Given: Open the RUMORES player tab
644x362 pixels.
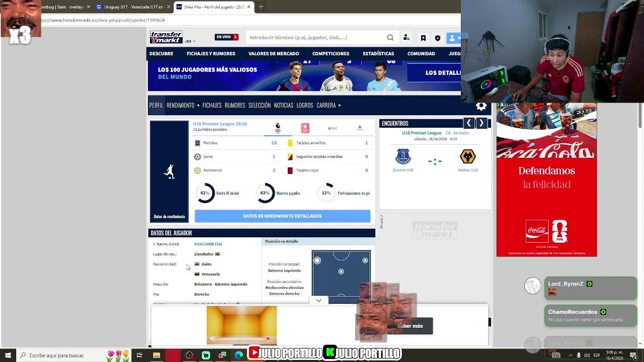Looking at the screenshot, I should tap(235, 106).
